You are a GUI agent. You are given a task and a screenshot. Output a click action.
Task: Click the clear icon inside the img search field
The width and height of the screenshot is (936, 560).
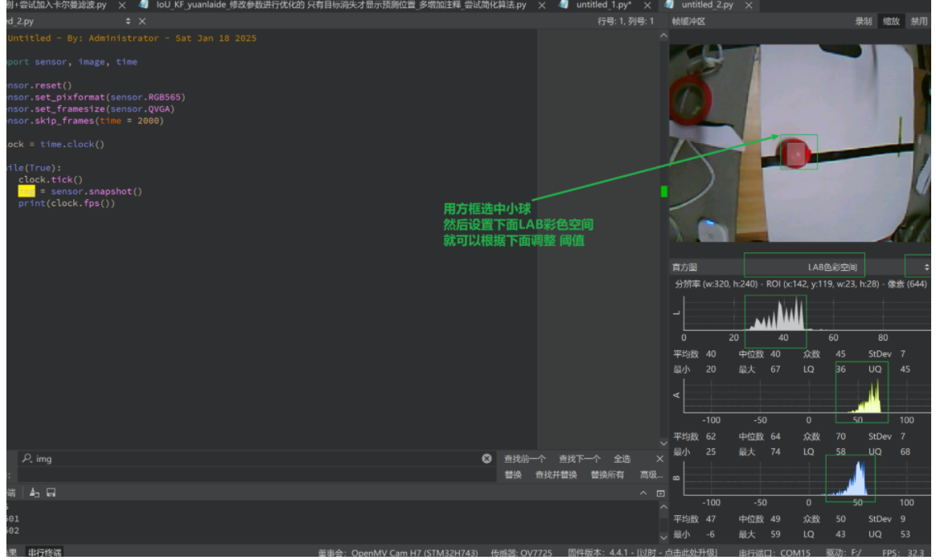pos(486,458)
